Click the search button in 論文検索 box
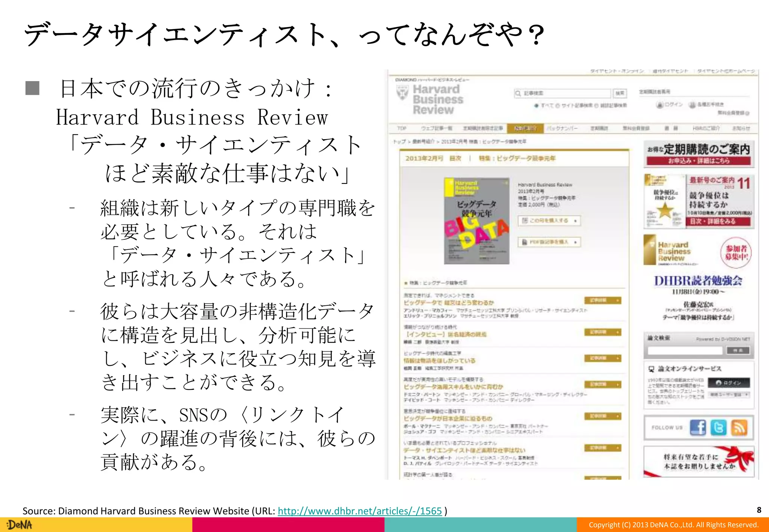Viewport: 769px width, 532px height. tap(738, 350)
